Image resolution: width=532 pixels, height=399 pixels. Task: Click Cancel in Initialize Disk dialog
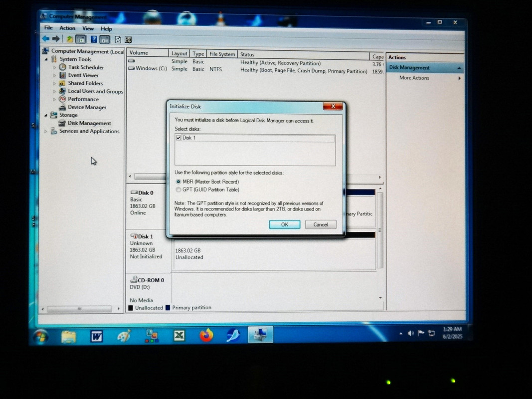coord(320,224)
